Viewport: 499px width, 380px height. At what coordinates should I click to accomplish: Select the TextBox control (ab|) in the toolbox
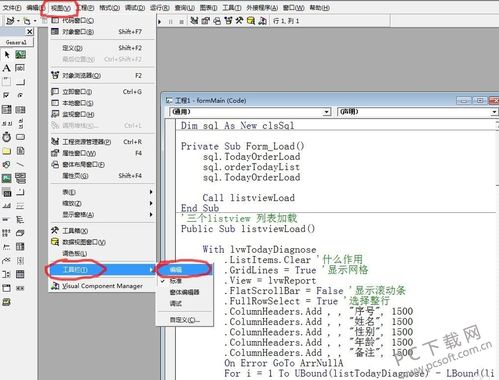point(21,68)
